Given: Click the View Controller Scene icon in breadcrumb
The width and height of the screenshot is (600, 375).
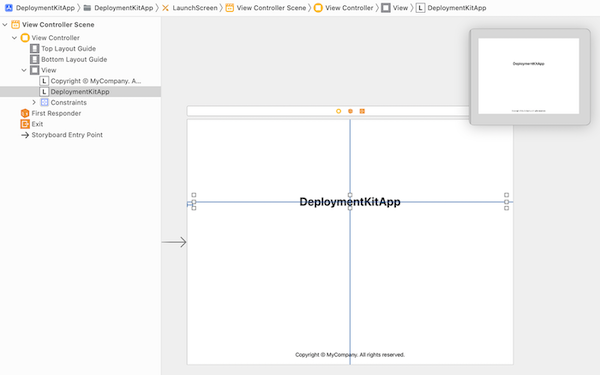Looking at the screenshot, I should tap(230, 8).
